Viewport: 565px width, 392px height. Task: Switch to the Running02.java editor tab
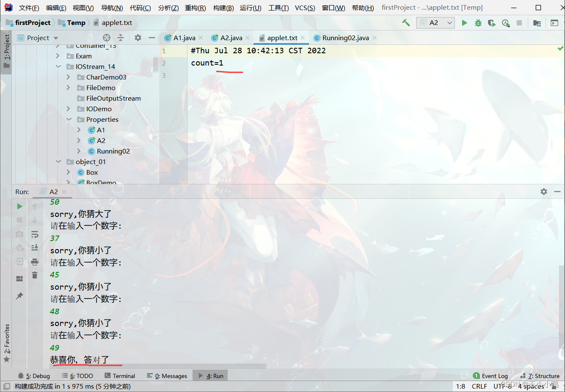pos(345,38)
